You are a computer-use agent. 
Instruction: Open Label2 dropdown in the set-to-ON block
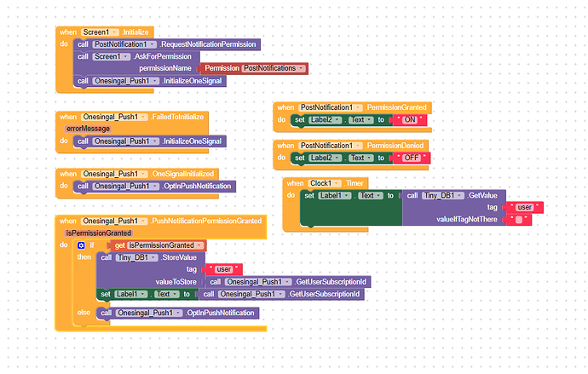(326, 120)
